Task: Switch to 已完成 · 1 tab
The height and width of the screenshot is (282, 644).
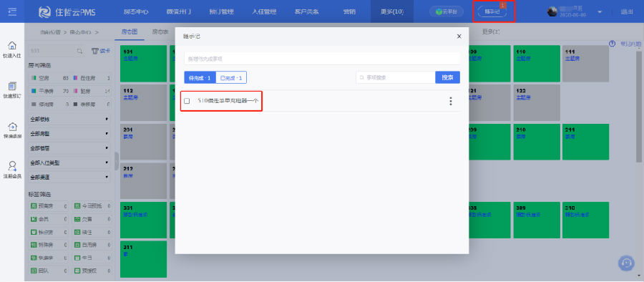Action: [x=231, y=78]
